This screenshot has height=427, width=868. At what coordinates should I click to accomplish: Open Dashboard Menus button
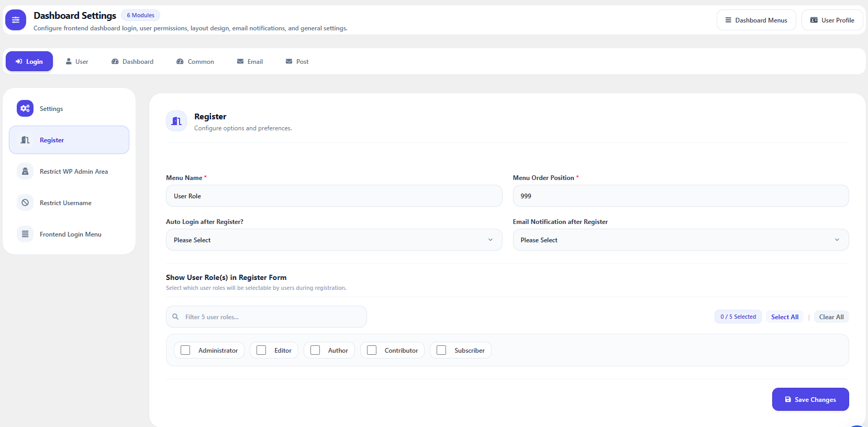(x=756, y=20)
